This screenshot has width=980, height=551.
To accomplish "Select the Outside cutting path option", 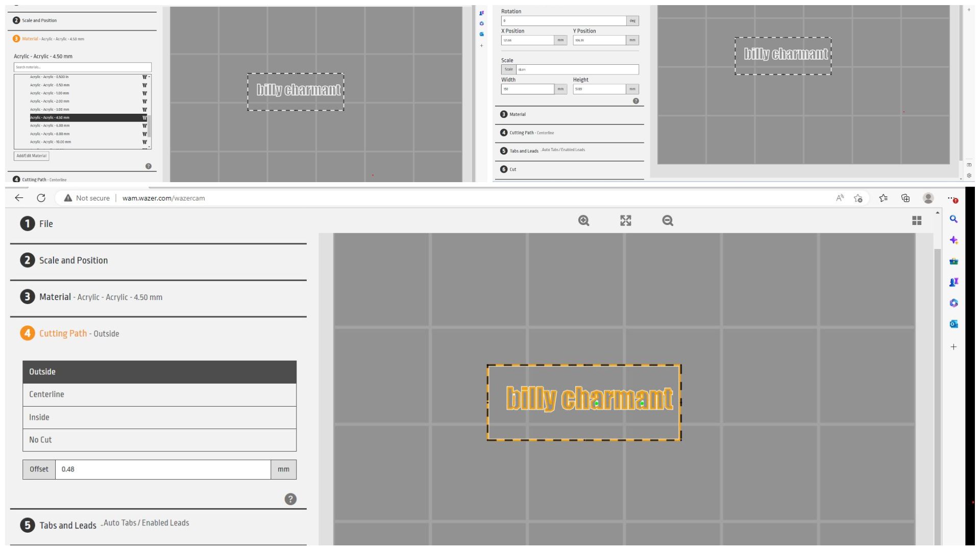I will tap(159, 372).
